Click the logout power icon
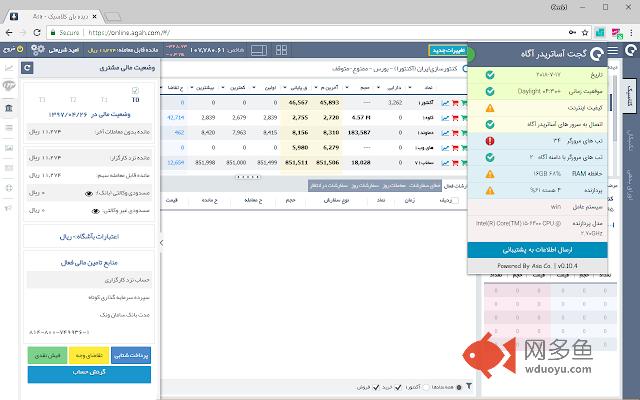 [19, 50]
